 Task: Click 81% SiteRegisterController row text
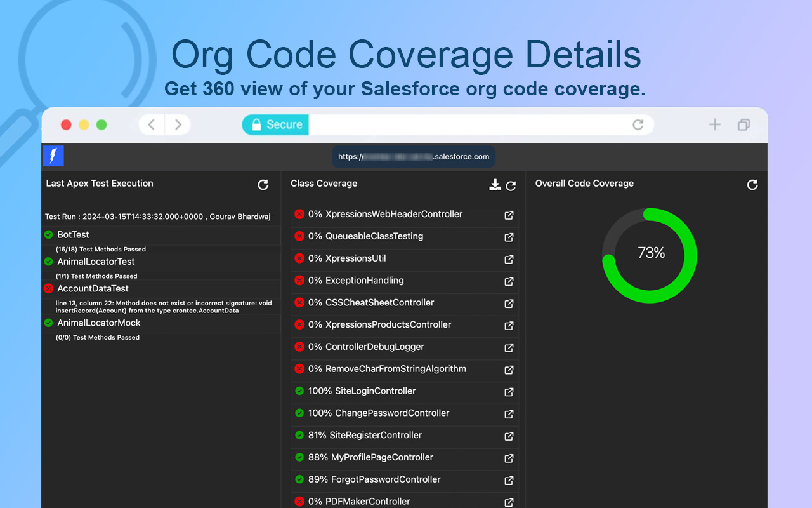point(365,436)
